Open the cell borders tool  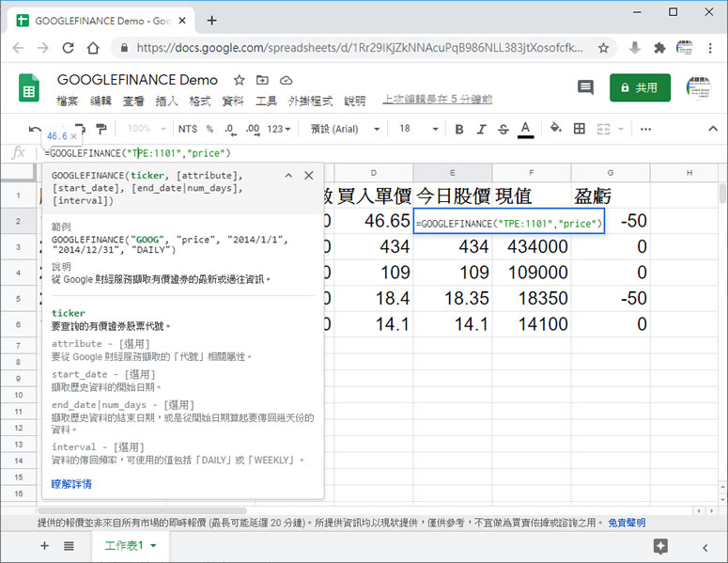coord(580,129)
